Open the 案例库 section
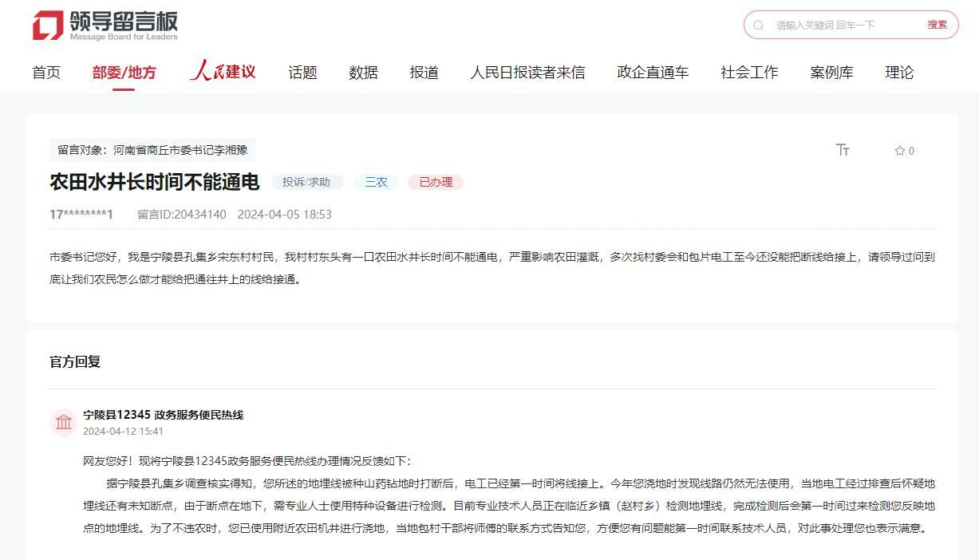Viewport: 979px width, 560px height. 831,73
